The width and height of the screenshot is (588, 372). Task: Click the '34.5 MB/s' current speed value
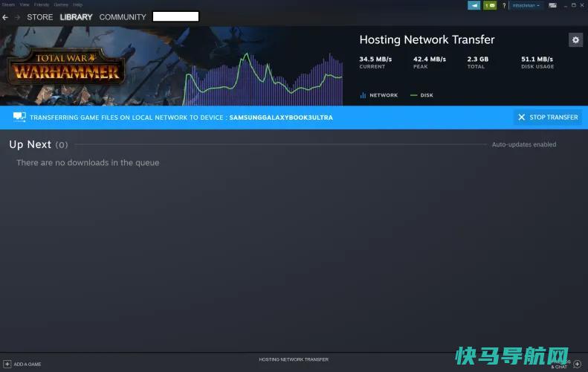[375, 59]
